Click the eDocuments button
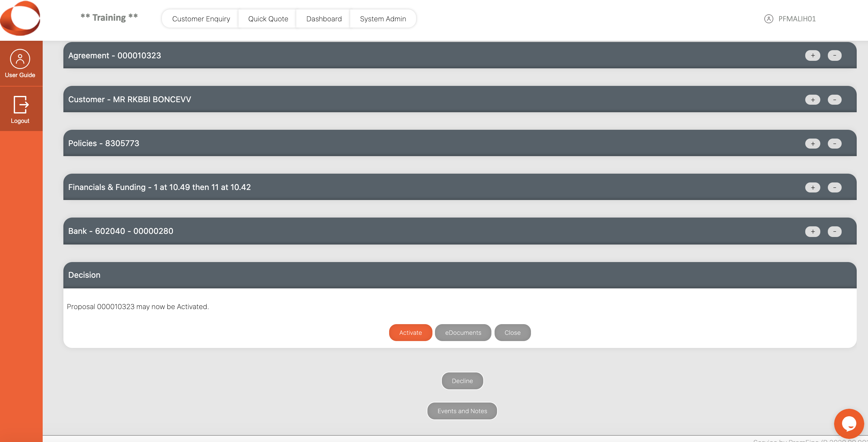868x442 pixels. coord(463,333)
